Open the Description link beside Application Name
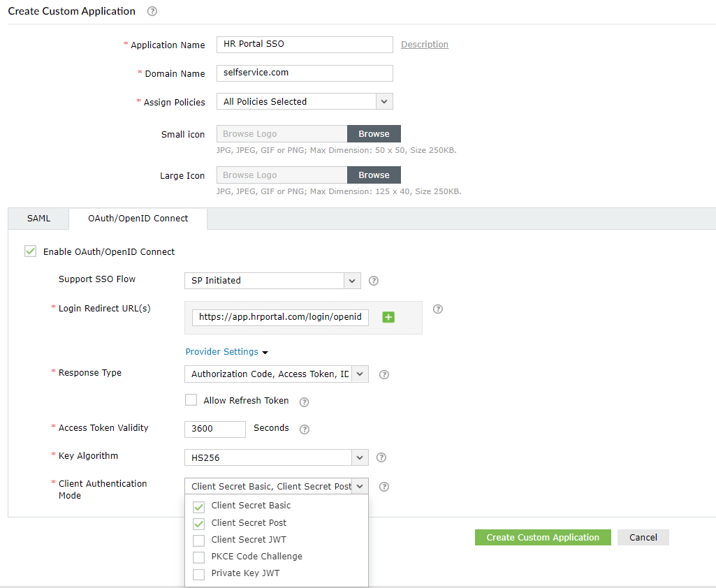Screen dimensions: 716x588 click(x=424, y=44)
